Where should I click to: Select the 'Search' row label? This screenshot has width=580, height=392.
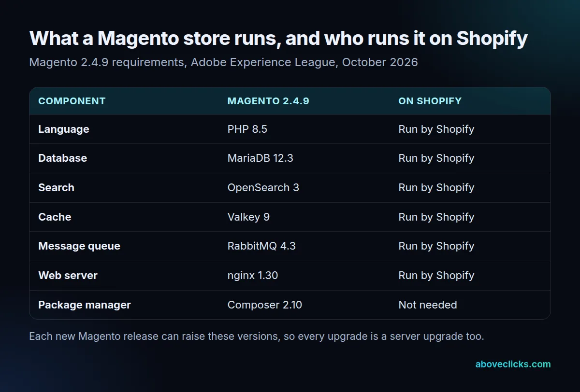pyautogui.click(x=56, y=188)
